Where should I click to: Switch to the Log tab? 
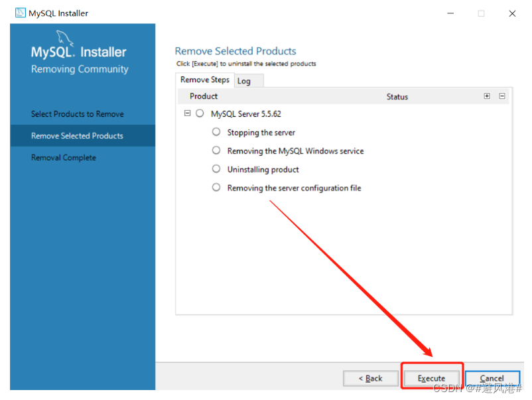click(x=249, y=81)
